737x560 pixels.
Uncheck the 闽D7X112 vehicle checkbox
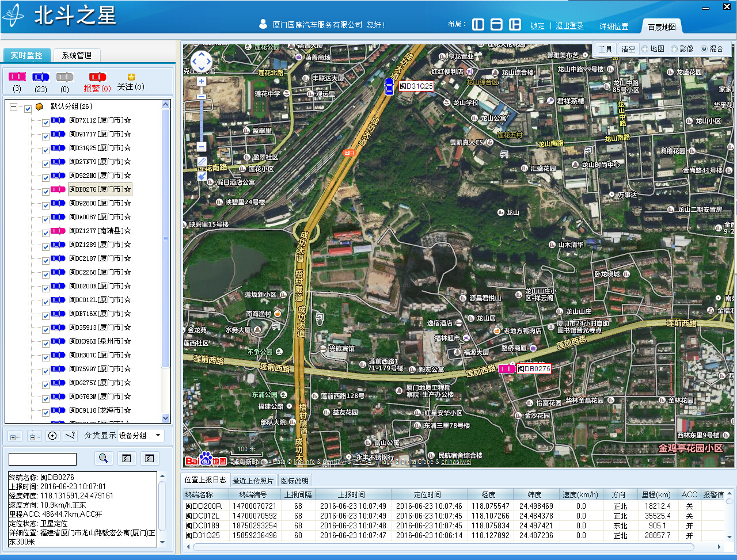(45, 122)
